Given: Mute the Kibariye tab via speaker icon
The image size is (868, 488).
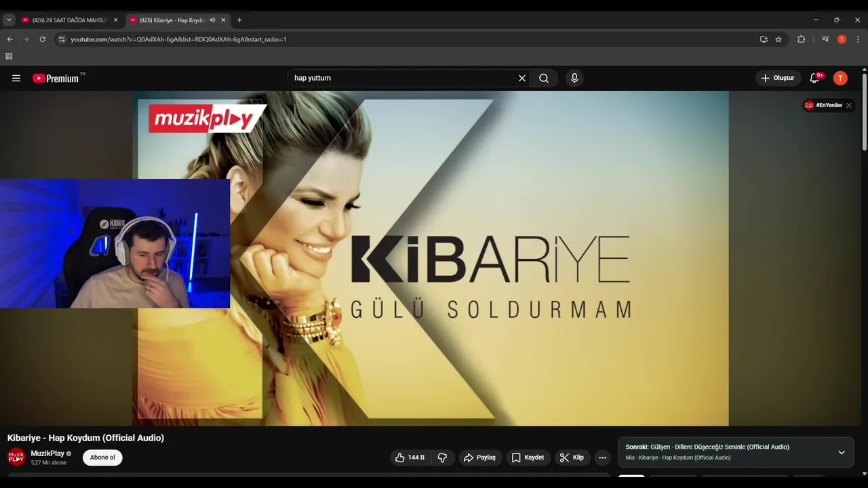Looking at the screenshot, I should tap(212, 20).
